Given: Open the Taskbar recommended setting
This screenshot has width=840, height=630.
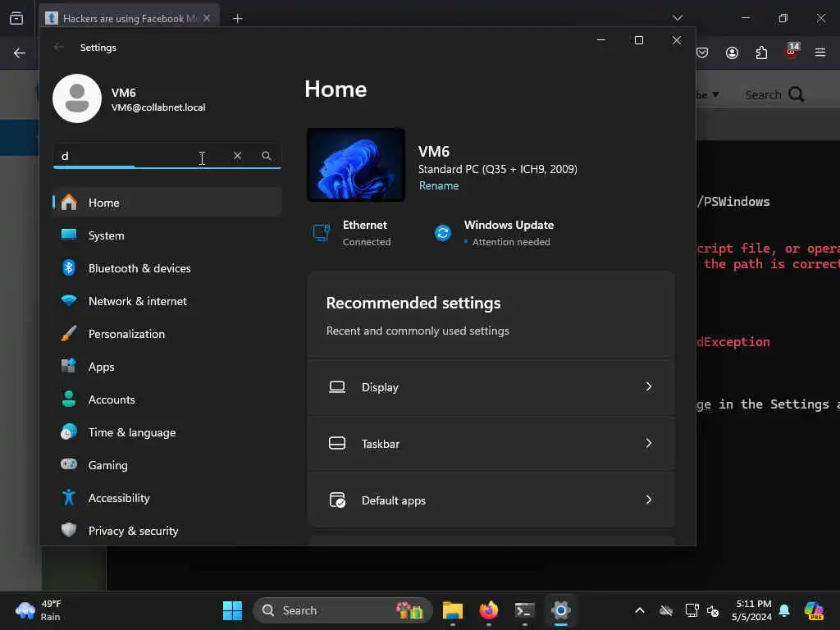Looking at the screenshot, I should 491,444.
